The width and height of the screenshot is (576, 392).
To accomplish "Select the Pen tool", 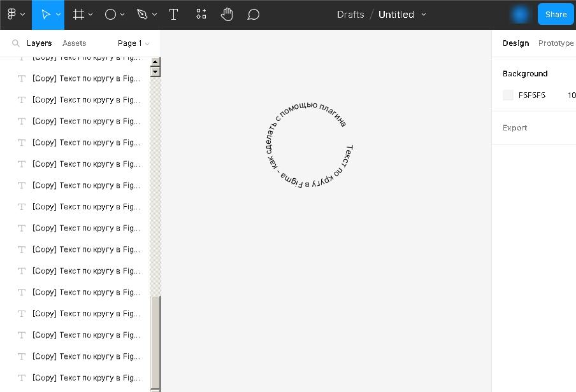I will pos(142,14).
